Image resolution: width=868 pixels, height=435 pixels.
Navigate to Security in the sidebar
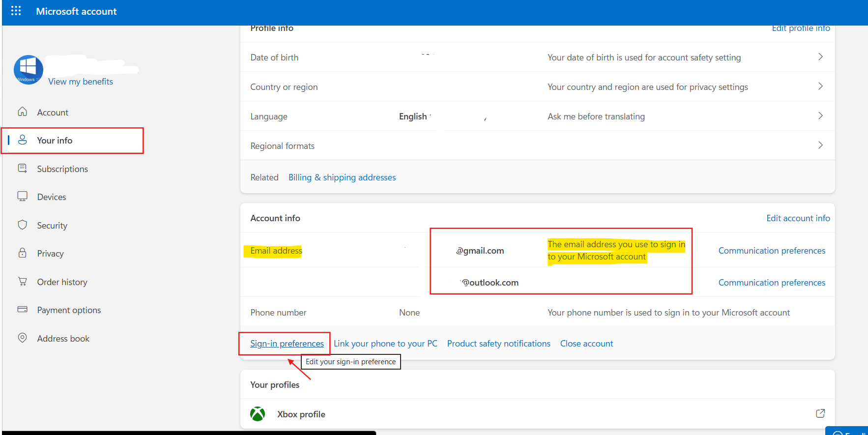pyautogui.click(x=52, y=226)
